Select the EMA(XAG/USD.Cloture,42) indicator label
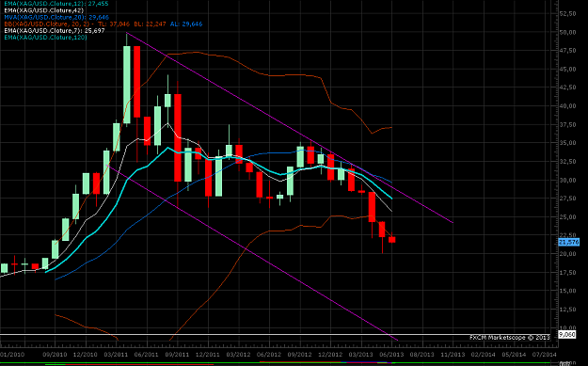 [43, 10]
